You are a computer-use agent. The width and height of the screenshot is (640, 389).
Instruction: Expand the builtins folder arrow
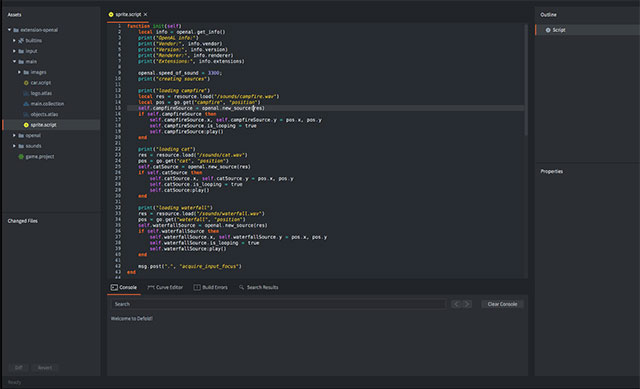(14, 40)
